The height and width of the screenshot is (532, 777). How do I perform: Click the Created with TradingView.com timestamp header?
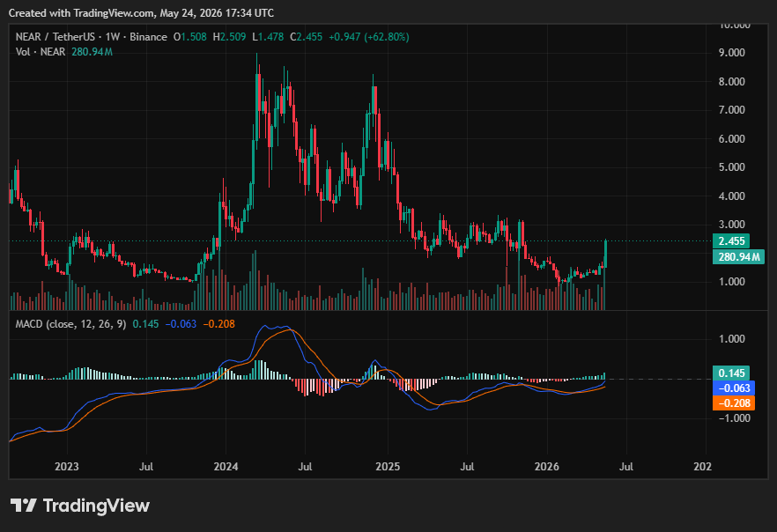[x=141, y=13]
